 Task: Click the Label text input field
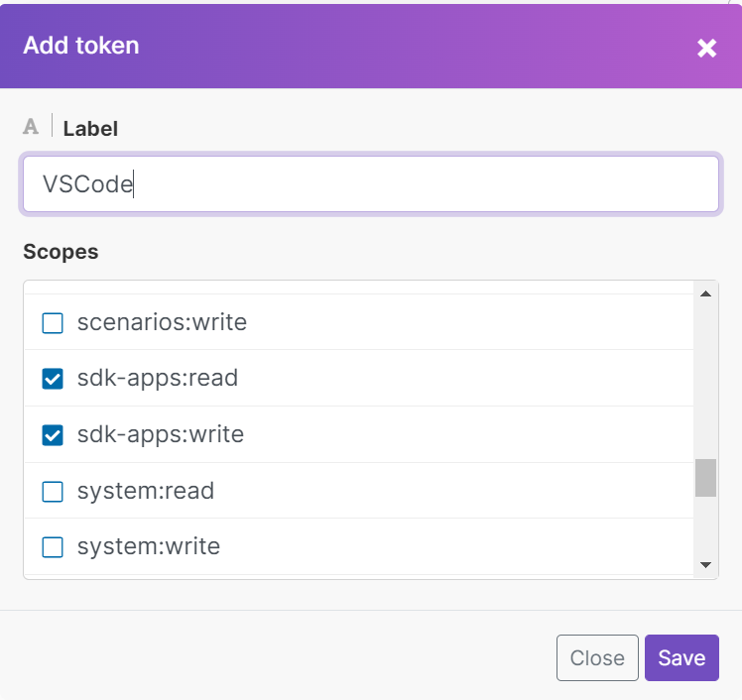371,184
